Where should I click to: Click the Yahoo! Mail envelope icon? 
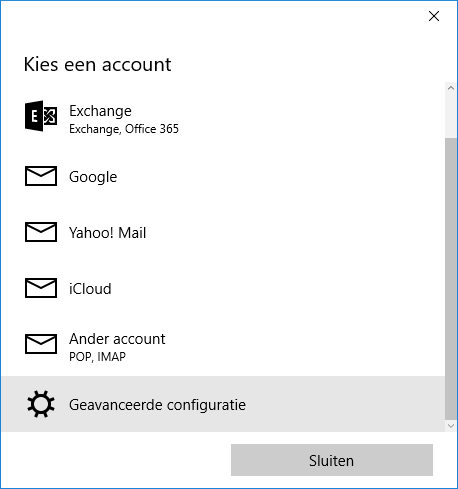[41, 232]
